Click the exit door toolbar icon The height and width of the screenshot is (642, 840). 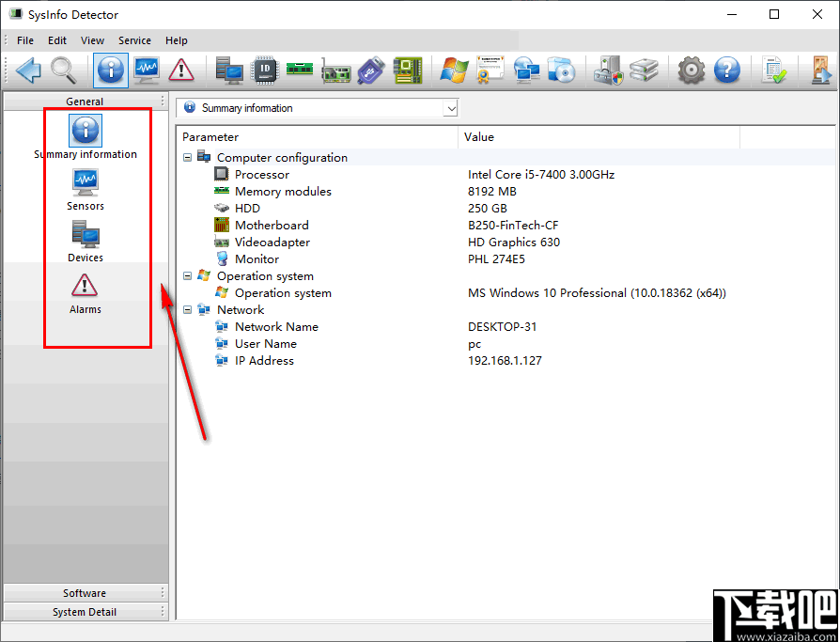coord(820,70)
